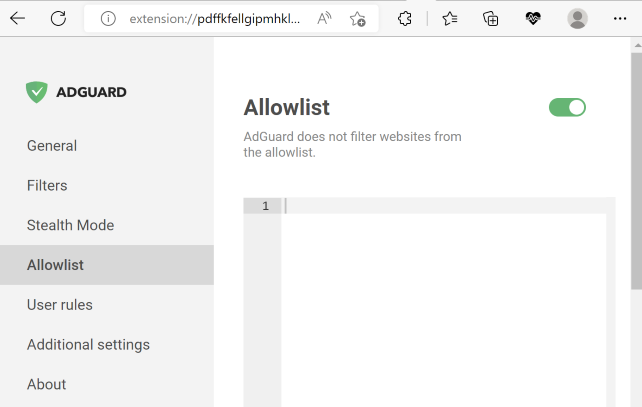Click the allowlist description text
This screenshot has width=642, height=407.
point(352,144)
